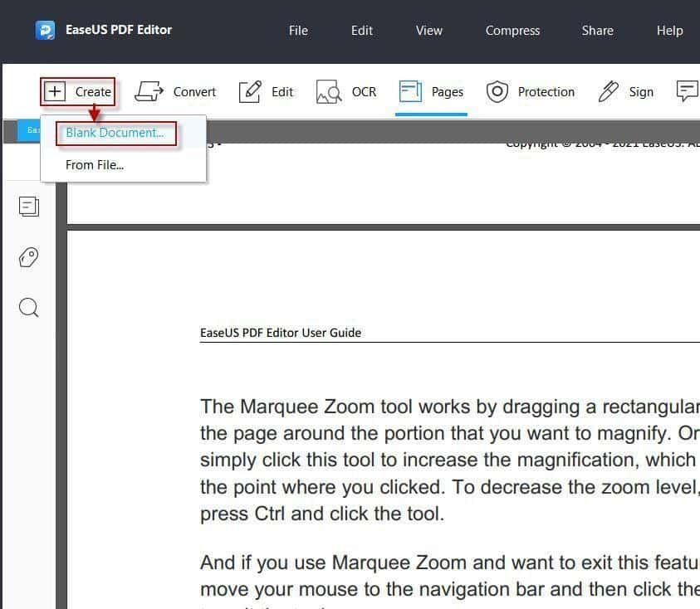Click the Sign pen icon
This screenshot has height=609, width=700.
pos(608,91)
